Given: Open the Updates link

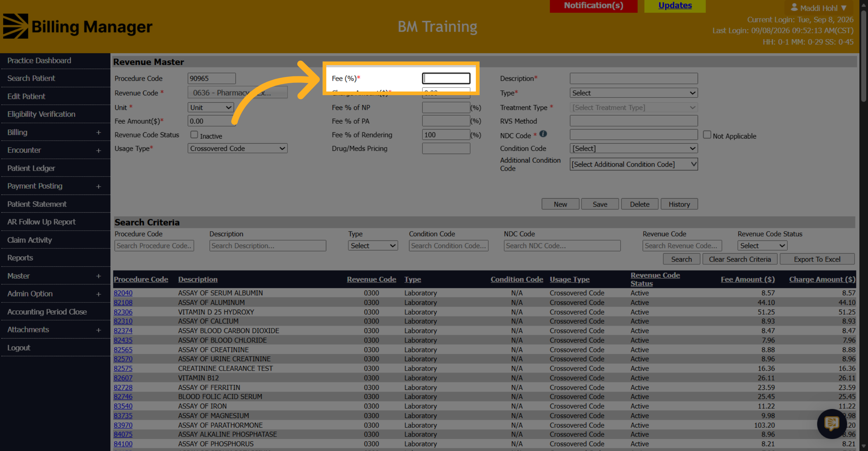Looking at the screenshot, I should [x=675, y=6].
